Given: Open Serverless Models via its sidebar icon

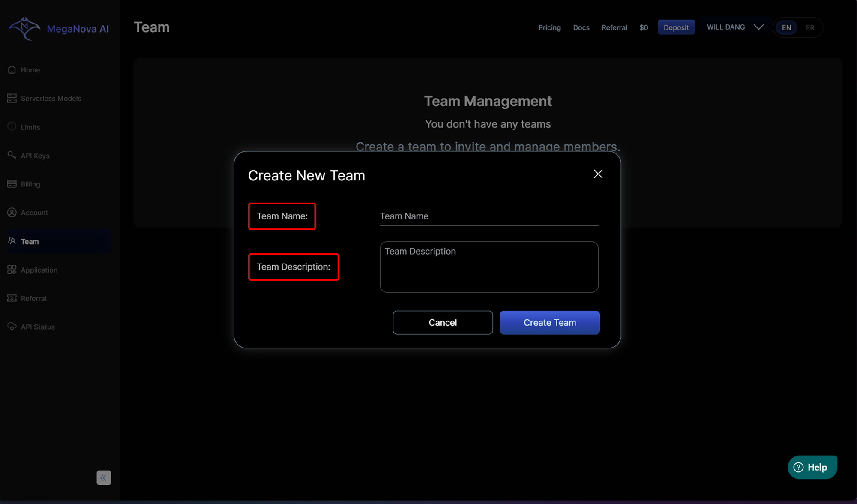Looking at the screenshot, I should [12, 98].
